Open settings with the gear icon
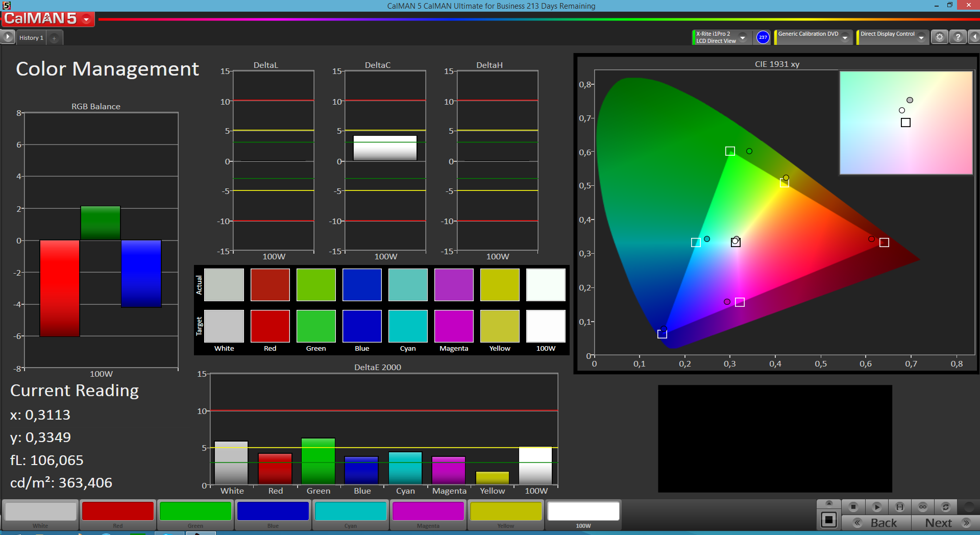Image resolution: width=980 pixels, height=535 pixels. point(939,37)
